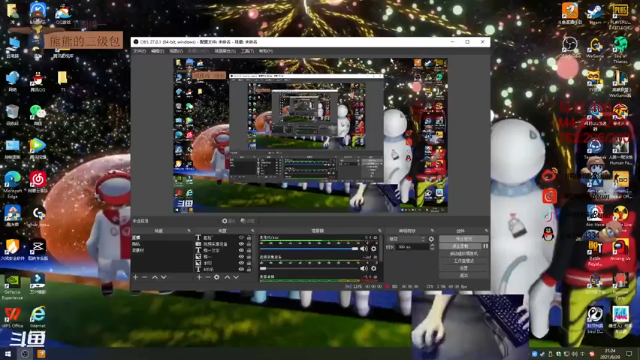This screenshot has height=360, width=640.
Task: Remove selected scene with the minus icon
Action: click(144, 277)
